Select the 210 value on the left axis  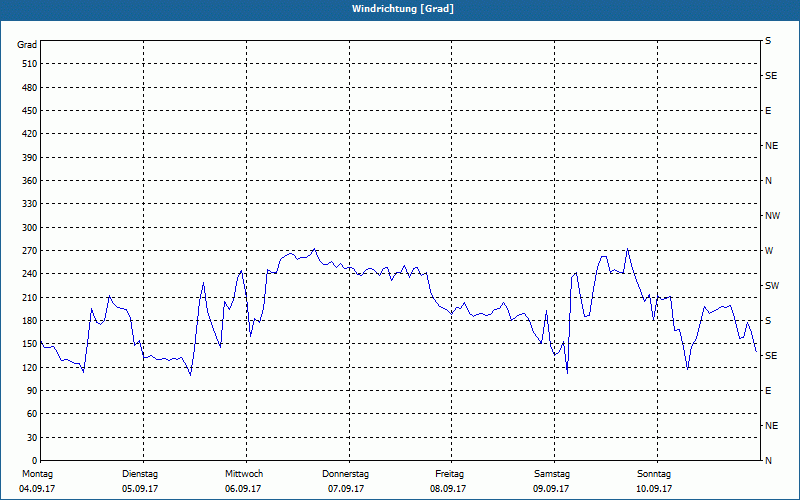point(30,297)
